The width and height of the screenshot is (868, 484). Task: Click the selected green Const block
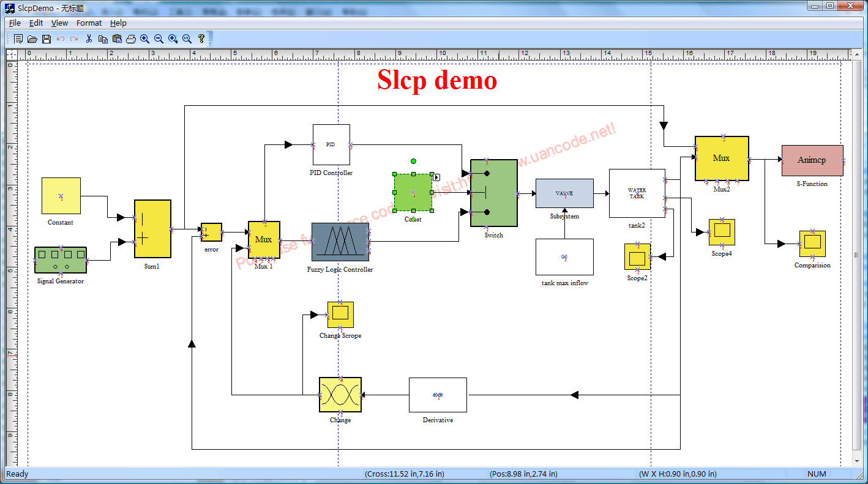click(413, 193)
